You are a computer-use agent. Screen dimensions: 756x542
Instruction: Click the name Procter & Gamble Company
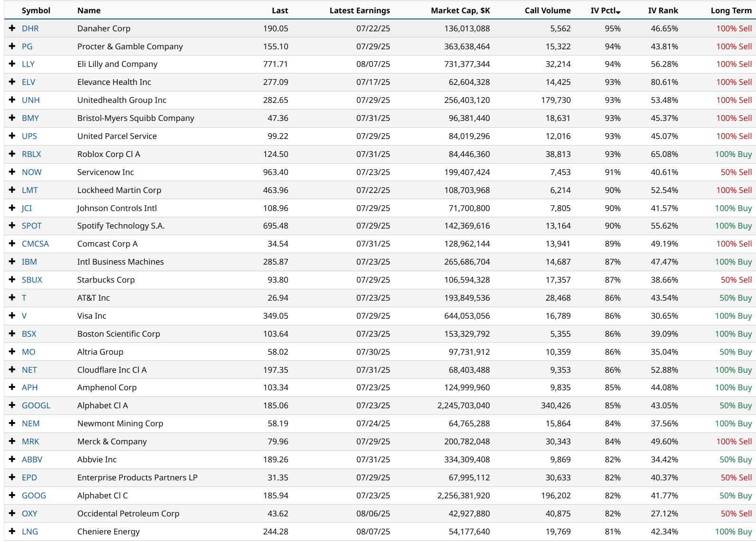click(x=130, y=46)
